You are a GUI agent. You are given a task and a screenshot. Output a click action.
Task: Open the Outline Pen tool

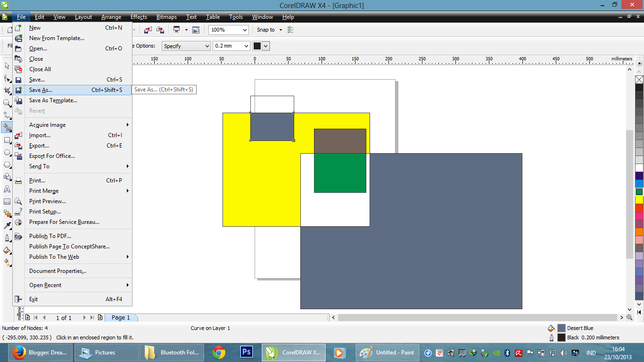7,237
